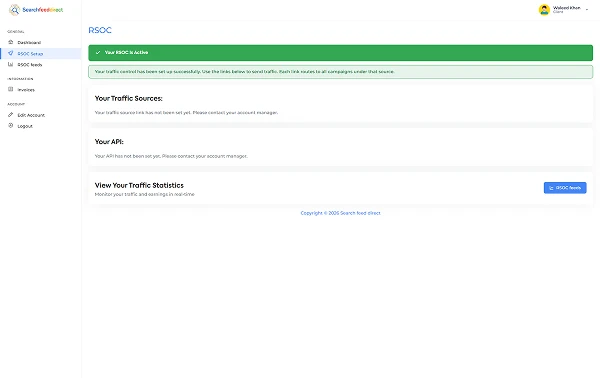Click the Edit Account pencil icon
The image size is (600, 378).
pyautogui.click(x=11, y=114)
